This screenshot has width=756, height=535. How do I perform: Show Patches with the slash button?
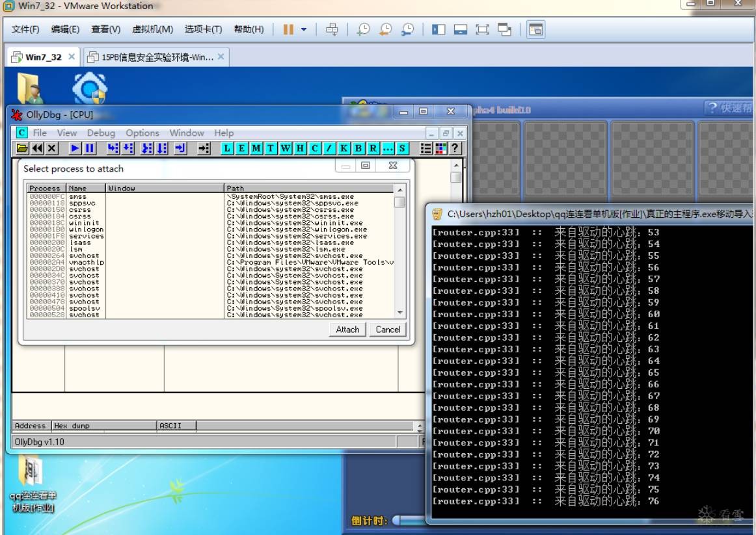[329, 148]
